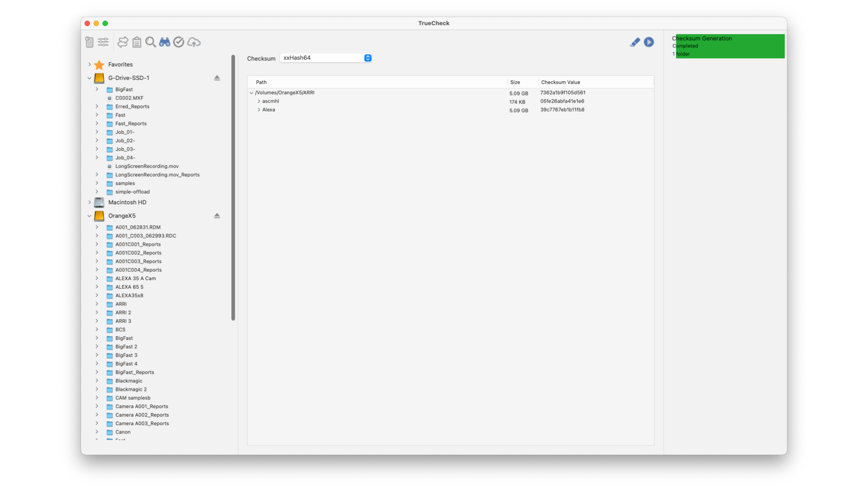Screen dimensions: 868x488
Task: Select the A001_062831.RDM folder
Action: pyautogui.click(x=138, y=227)
